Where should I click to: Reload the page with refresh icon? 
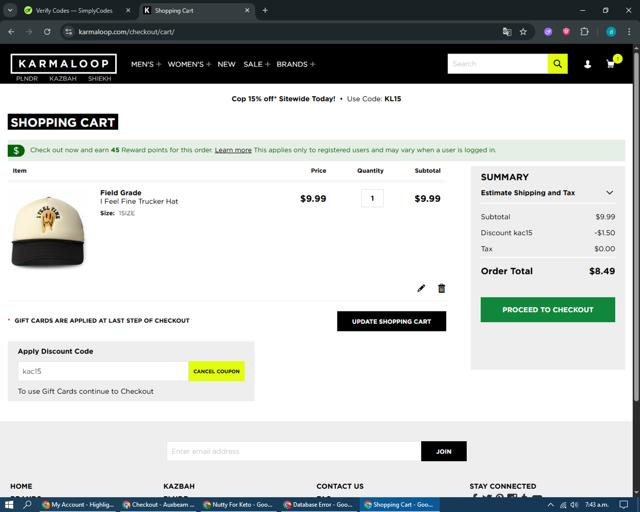pyautogui.click(x=47, y=31)
